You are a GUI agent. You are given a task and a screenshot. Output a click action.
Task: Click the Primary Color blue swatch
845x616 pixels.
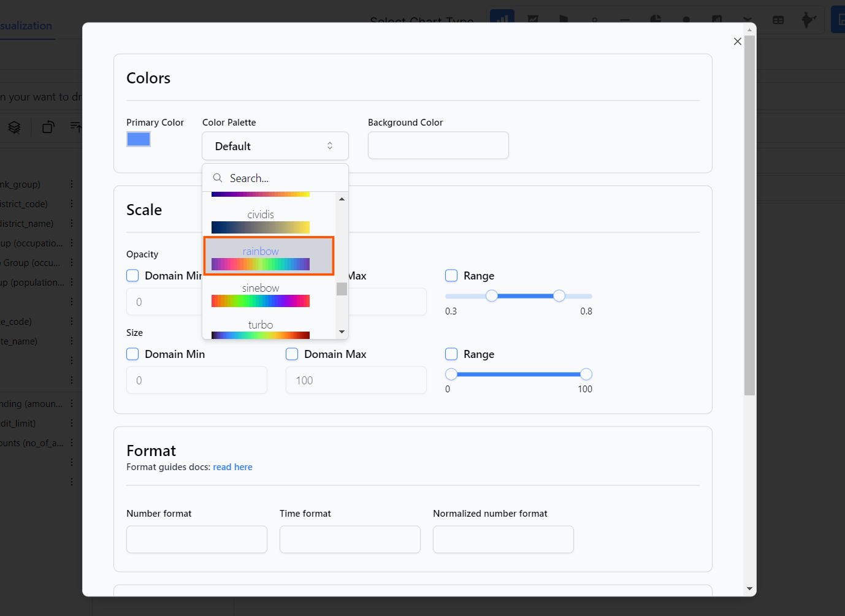(139, 139)
